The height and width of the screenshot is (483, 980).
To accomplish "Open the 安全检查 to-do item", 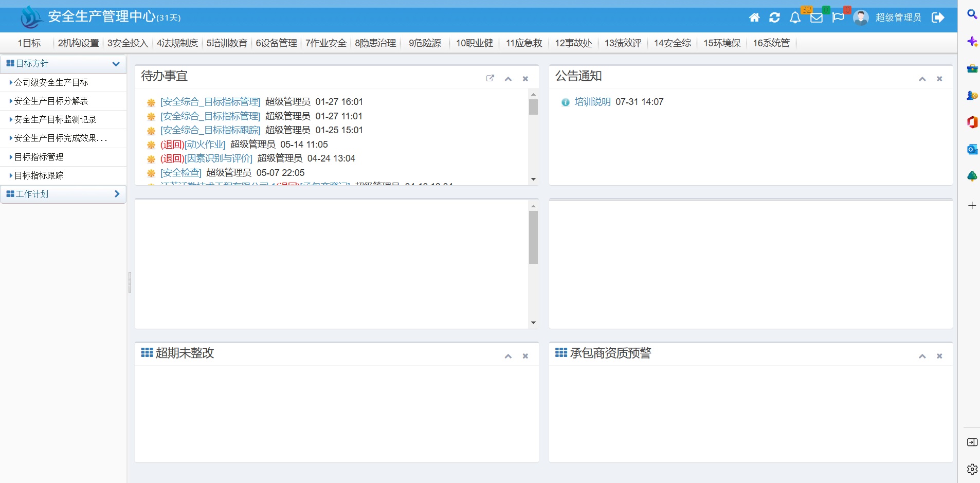I will pos(181,173).
